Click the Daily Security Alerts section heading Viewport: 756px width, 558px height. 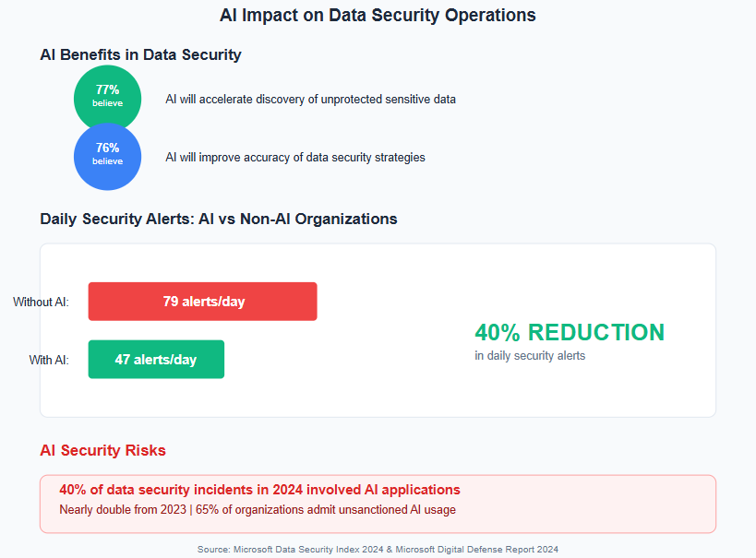219,219
